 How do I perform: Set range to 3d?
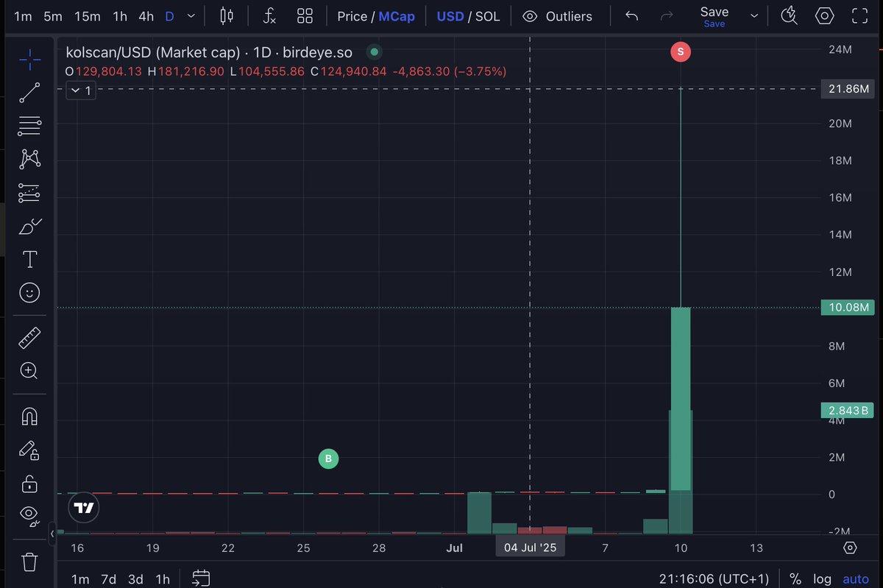tap(135, 579)
